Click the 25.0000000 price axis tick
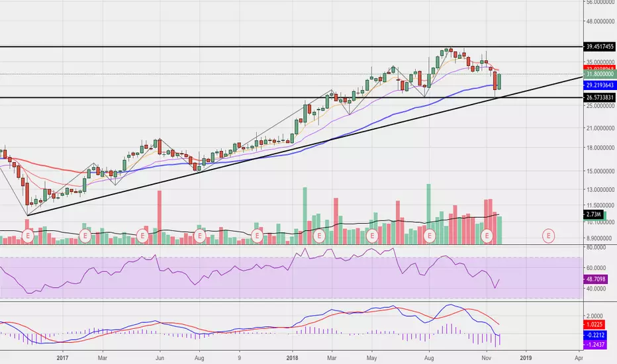Image resolution: width=617 pixels, height=364 pixels. 600,106
